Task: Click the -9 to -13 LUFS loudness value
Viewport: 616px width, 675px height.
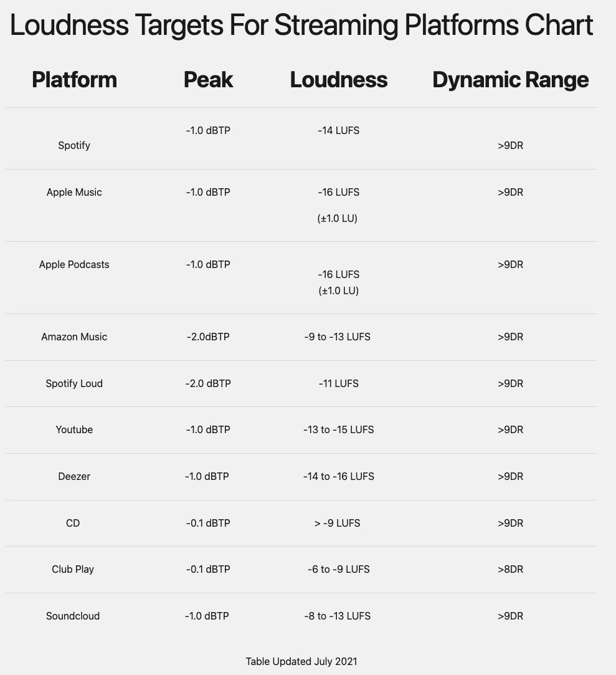Action: (338, 337)
